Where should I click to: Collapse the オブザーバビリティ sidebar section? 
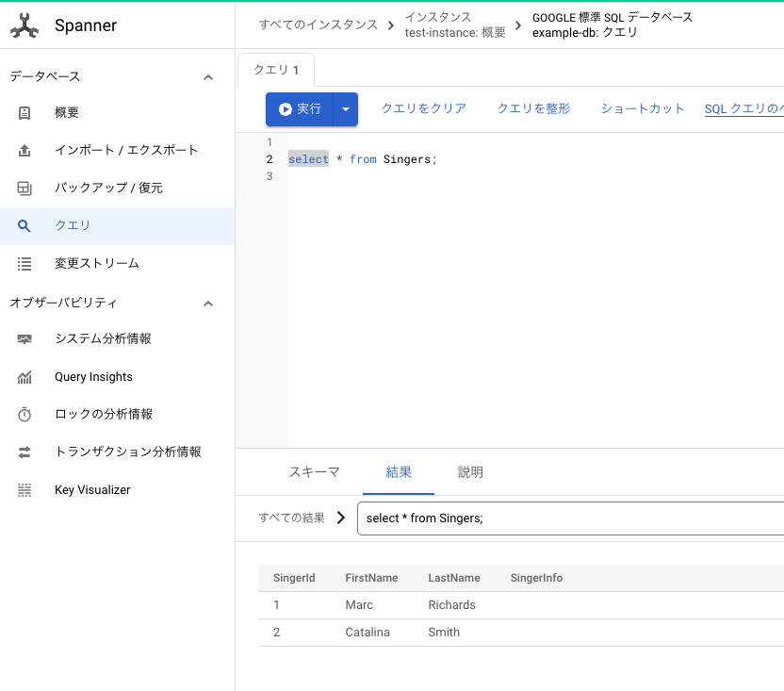point(208,304)
